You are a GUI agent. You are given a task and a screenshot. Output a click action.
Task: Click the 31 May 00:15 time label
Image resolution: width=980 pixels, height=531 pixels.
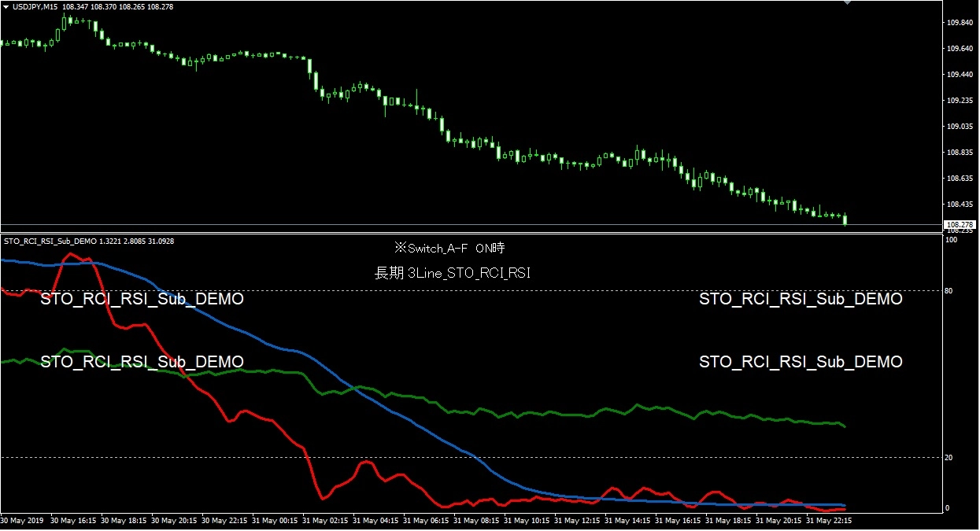click(276, 521)
